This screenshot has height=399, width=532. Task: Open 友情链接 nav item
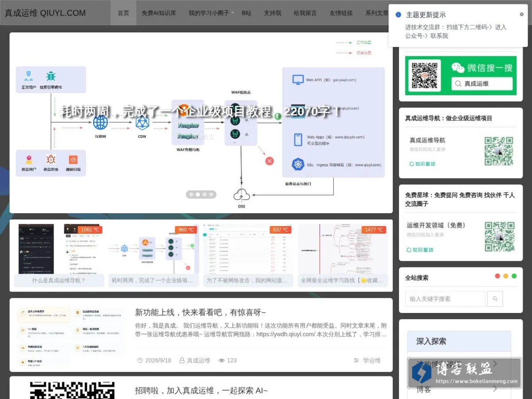pos(341,13)
